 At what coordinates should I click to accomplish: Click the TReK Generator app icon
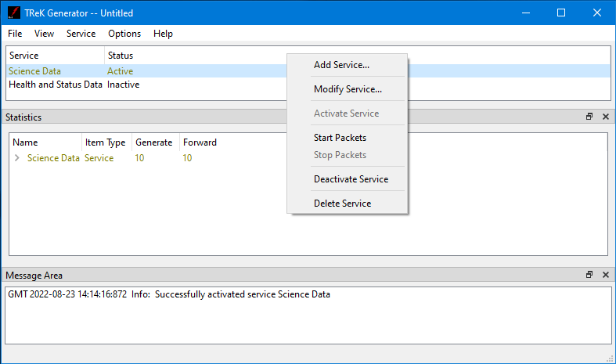13,13
